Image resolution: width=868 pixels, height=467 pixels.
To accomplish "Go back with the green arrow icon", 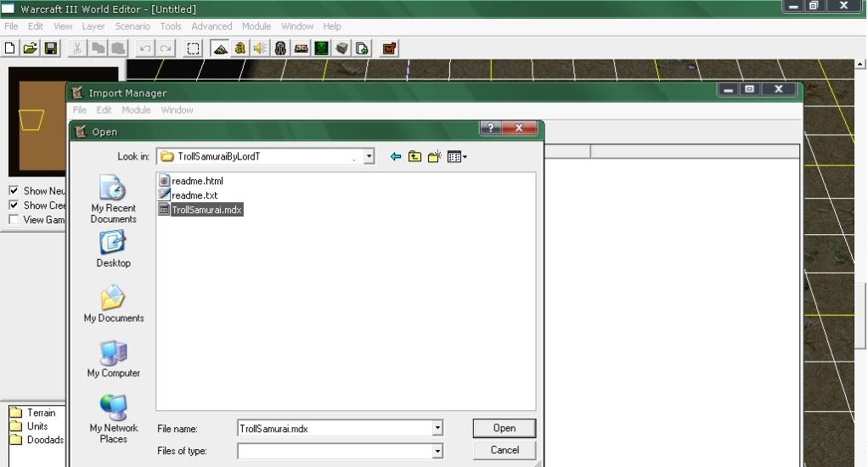I will (x=395, y=156).
